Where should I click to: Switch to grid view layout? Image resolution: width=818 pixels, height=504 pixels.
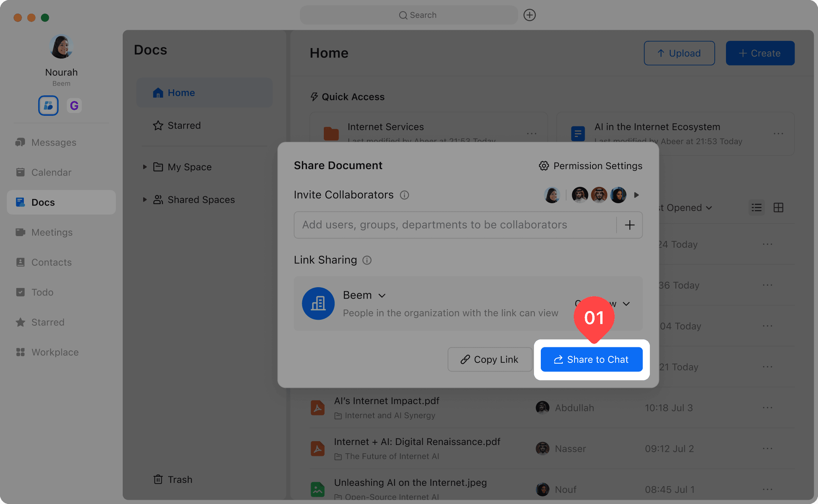point(778,208)
